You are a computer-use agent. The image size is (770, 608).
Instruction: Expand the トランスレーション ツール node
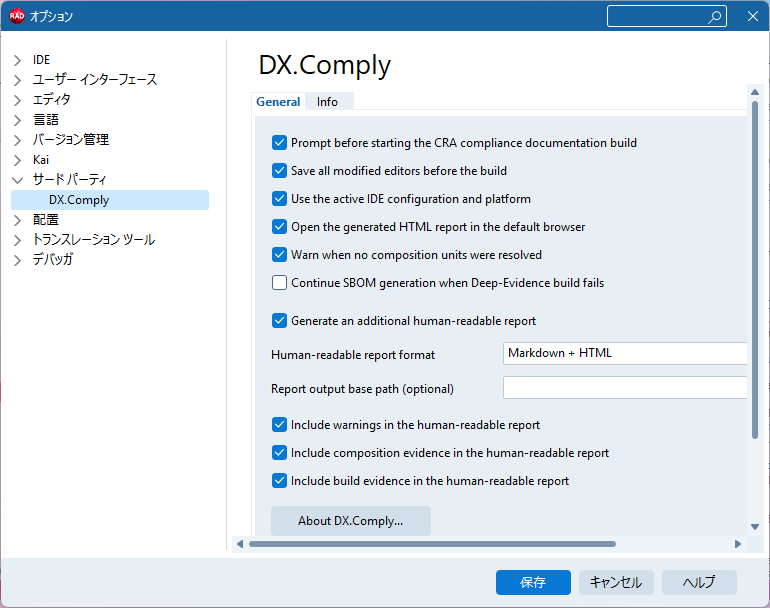[x=17, y=240]
